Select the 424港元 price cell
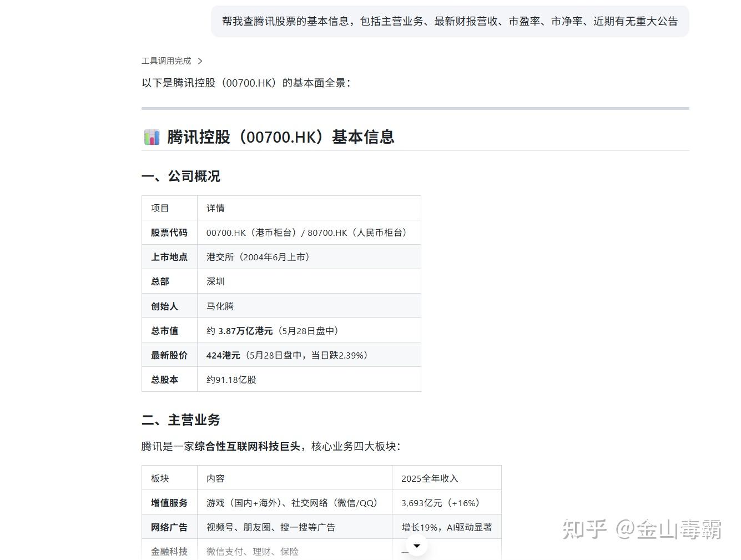 coord(309,355)
